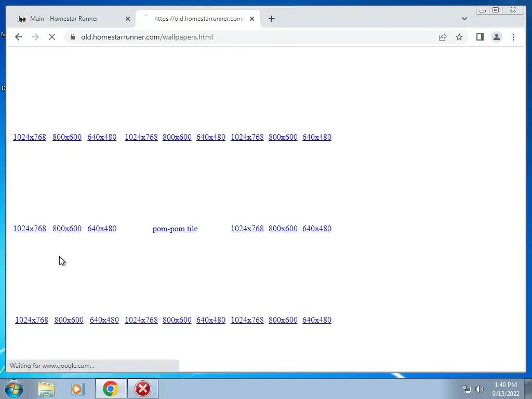The image size is (532, 399).
Task: Select the https://old.homestarrunner.com tab
Action: (x=198, y=19)
